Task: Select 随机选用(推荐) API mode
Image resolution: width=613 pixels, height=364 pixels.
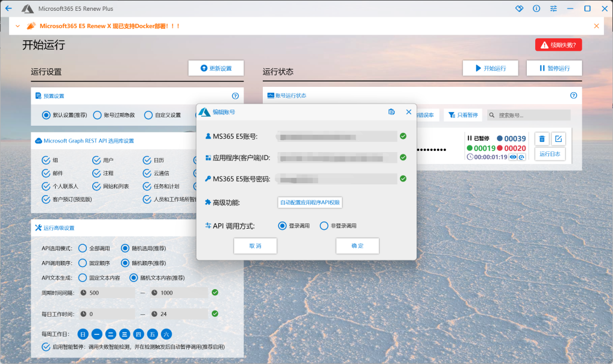Action: tap(125, 248)
